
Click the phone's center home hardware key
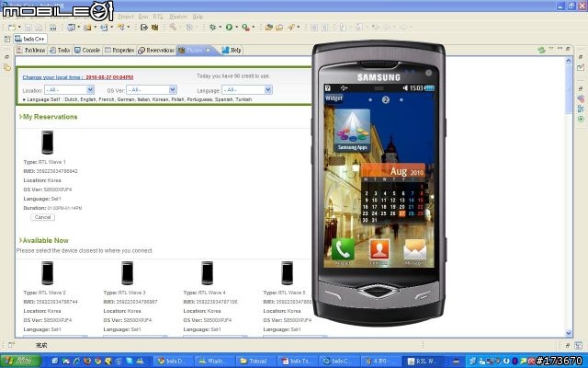(x=379, y=291)
